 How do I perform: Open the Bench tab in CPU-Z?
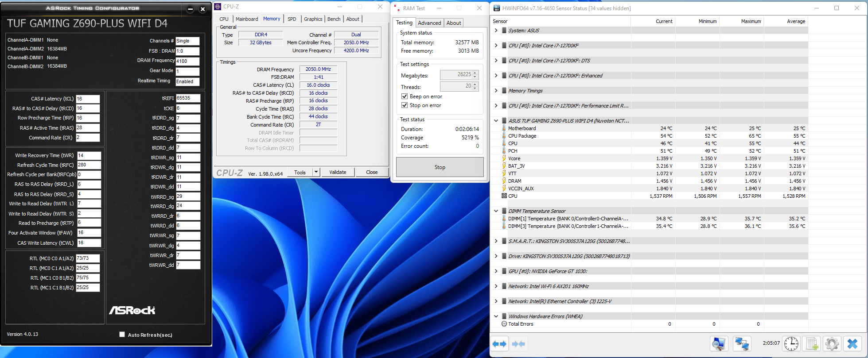pos(334,19)
